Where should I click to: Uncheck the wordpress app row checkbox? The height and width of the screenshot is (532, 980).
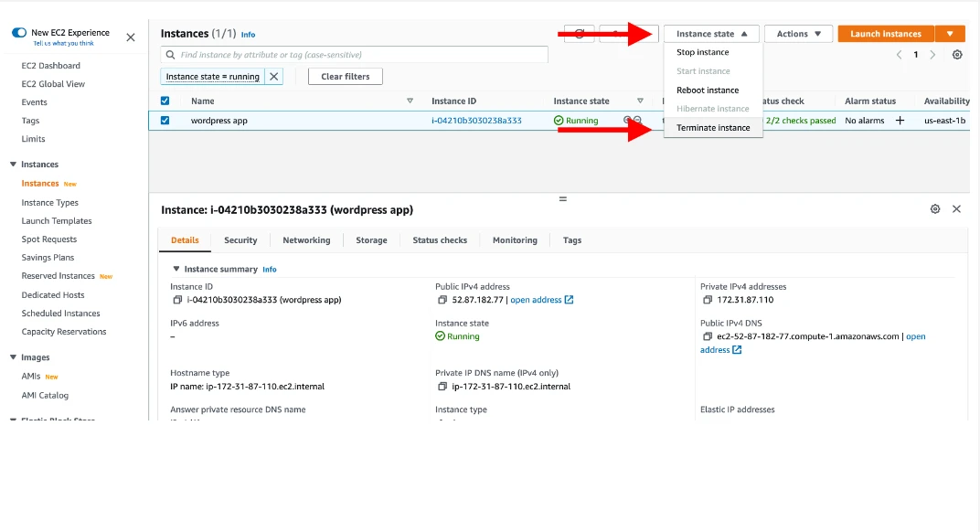pyautogui.click(x=165, y=120)
